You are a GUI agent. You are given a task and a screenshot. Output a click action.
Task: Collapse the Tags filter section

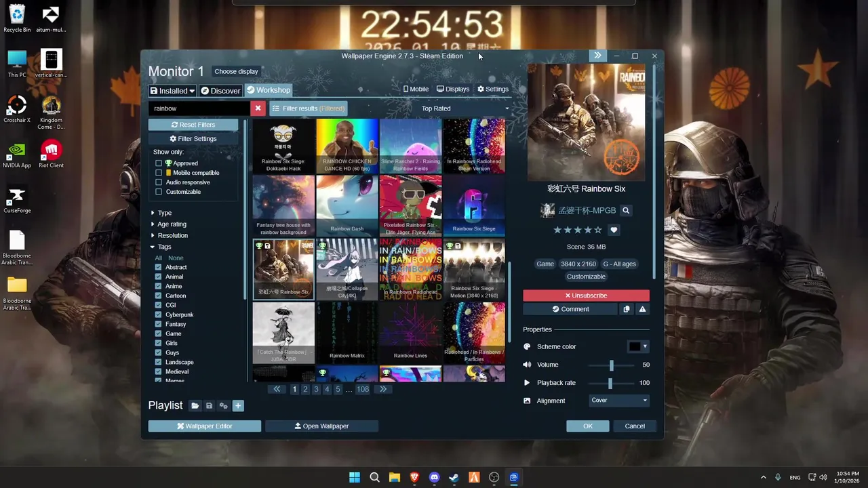click(161, 247)
